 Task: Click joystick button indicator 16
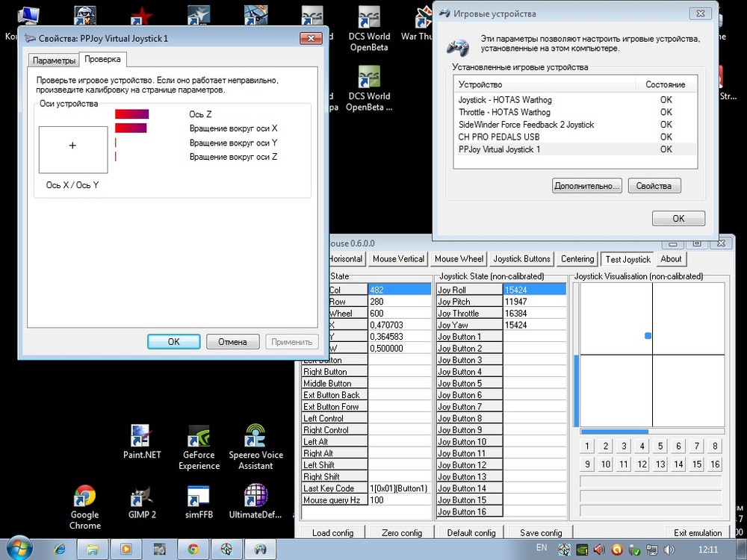(715, 464)
